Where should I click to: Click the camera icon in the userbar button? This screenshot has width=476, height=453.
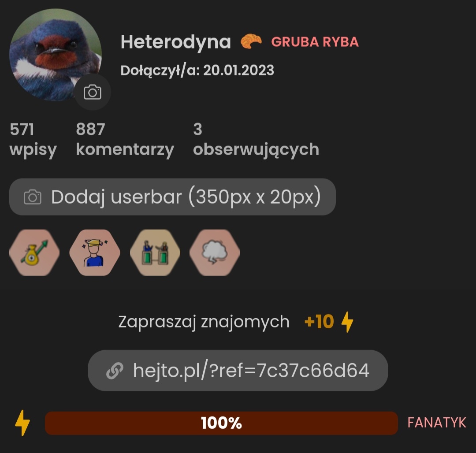[33, 197]
